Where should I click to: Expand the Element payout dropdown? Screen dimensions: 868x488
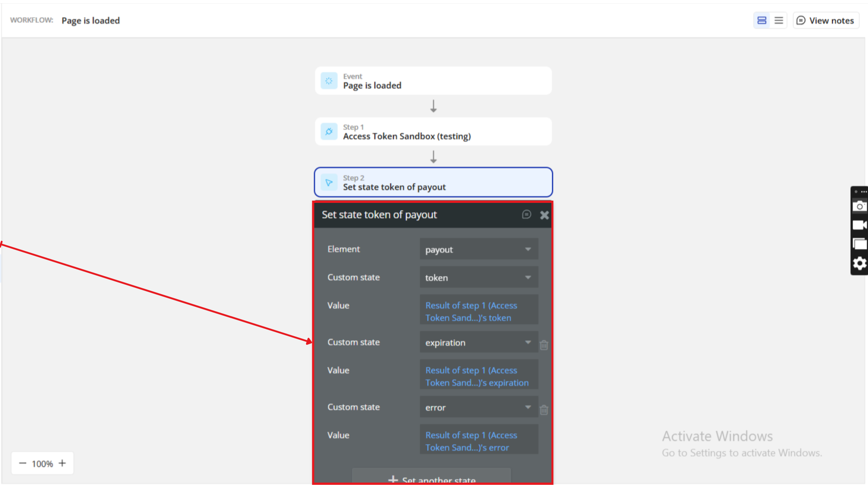tap(479, 249)
